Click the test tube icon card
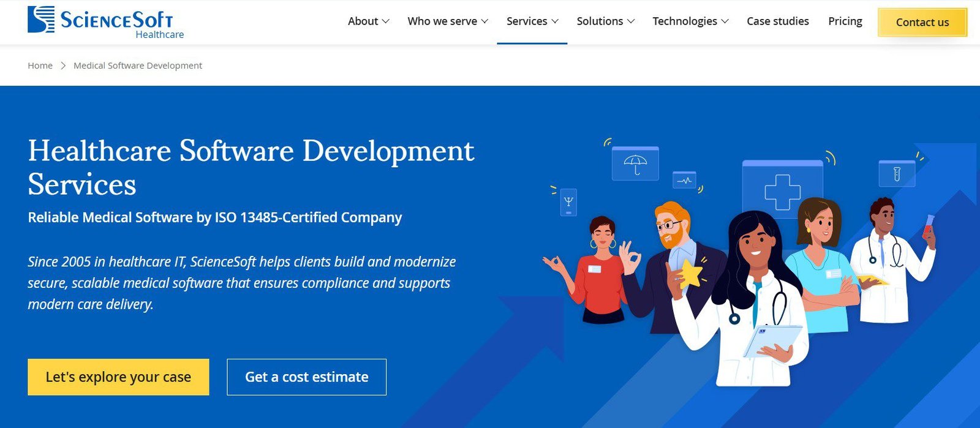 (x=897, y=173)
